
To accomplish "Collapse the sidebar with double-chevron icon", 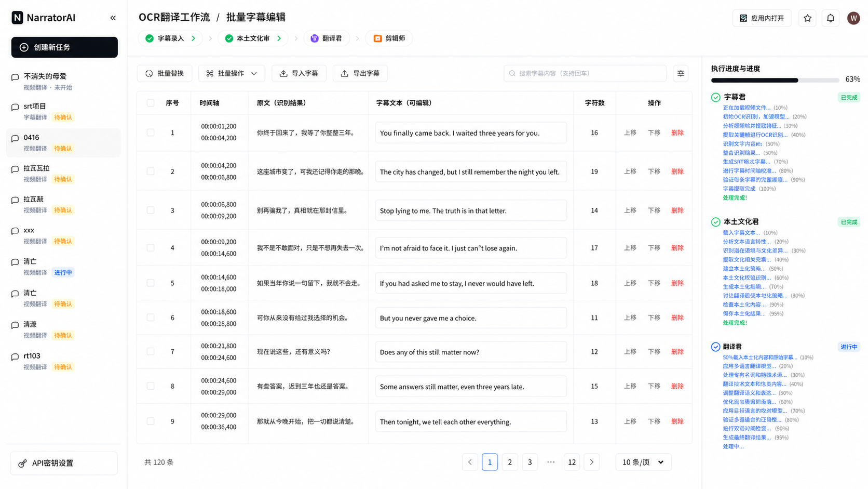I will coord(113,18).
